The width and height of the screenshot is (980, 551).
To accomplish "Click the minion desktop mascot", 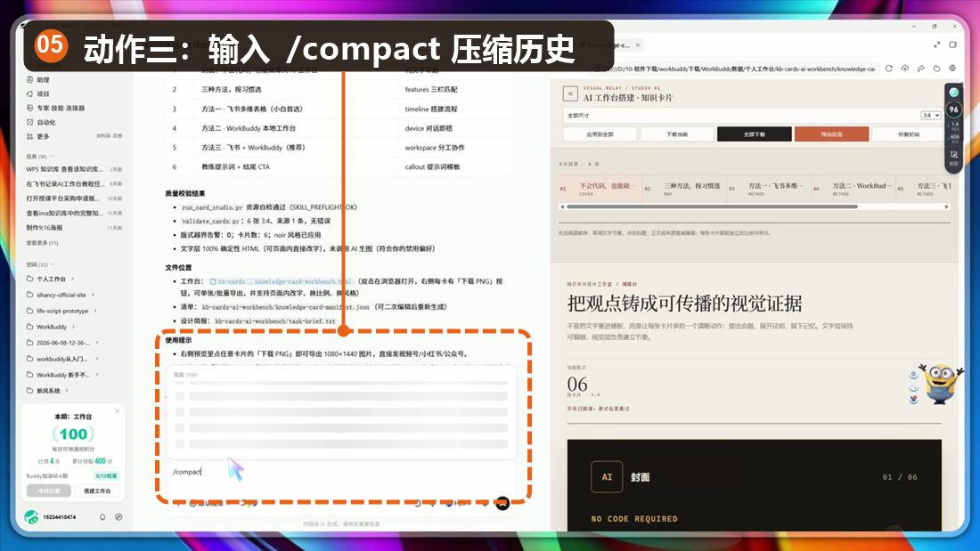I will tap(941, 383).
